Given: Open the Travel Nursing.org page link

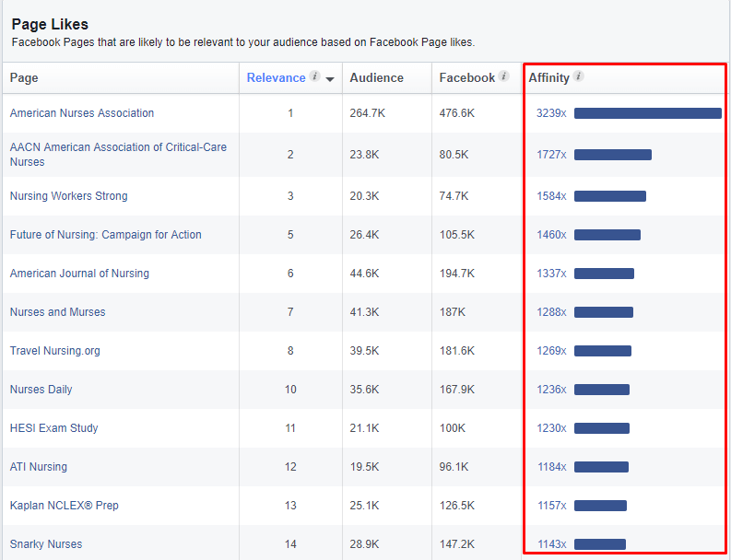Looking at the screenshot, I should coord(55,350).
